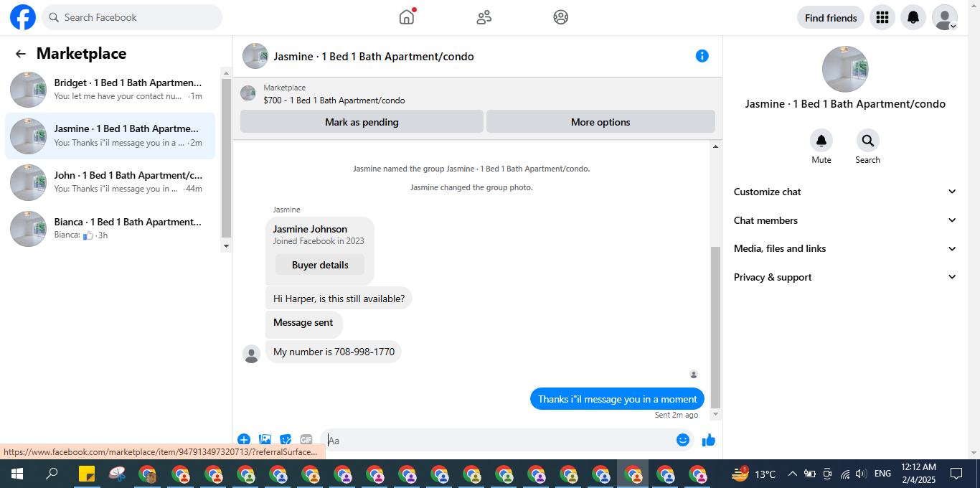980x488 pixels.
Task: Open John conversation in list
Action: tap(110, 182)
